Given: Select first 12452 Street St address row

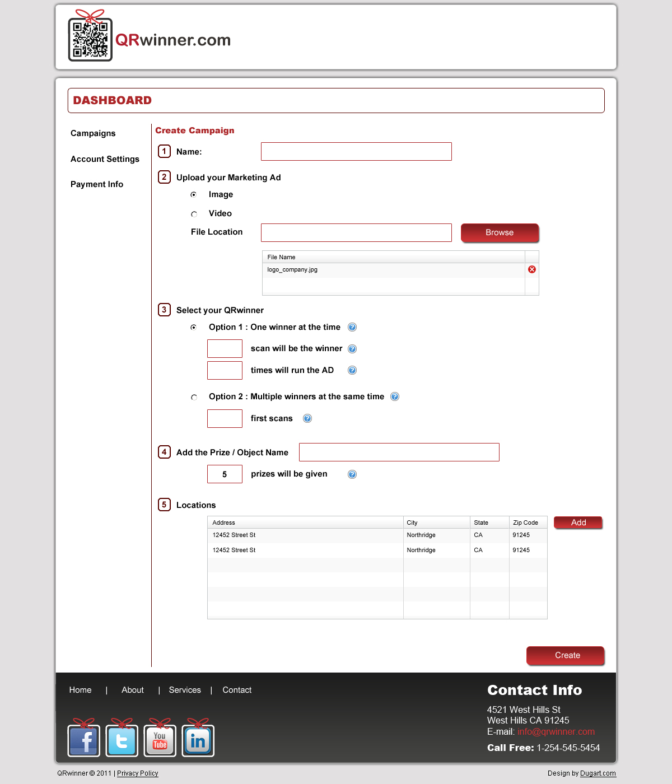Looking at the screenshot, I should tap(377, 535).
